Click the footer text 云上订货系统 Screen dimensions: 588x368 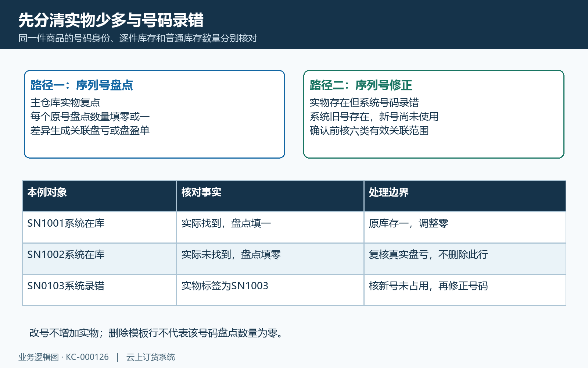click(151, 357)
